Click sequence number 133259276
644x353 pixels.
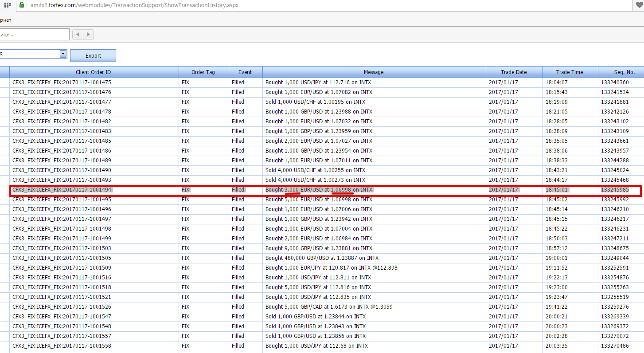click(615, 307)
